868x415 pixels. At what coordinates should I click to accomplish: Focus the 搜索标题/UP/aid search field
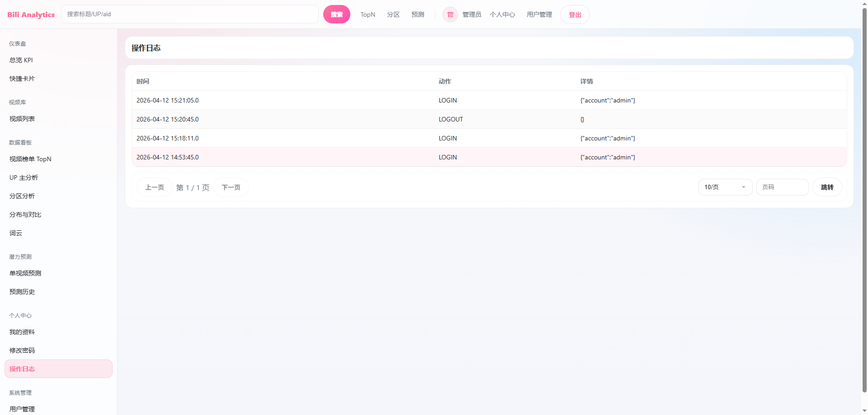190,14
